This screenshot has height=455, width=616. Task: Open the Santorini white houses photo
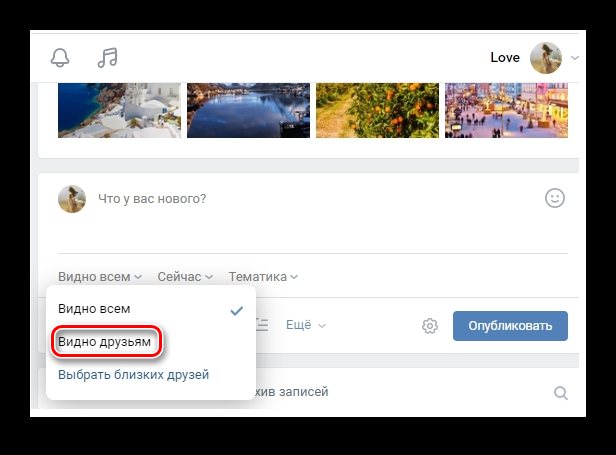(119, 110)
